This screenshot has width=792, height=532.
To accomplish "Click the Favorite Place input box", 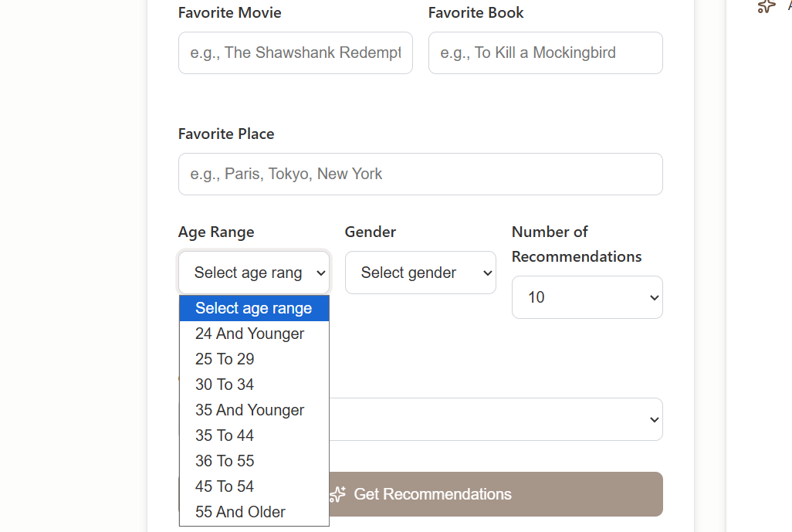I will tap(420, 174).
